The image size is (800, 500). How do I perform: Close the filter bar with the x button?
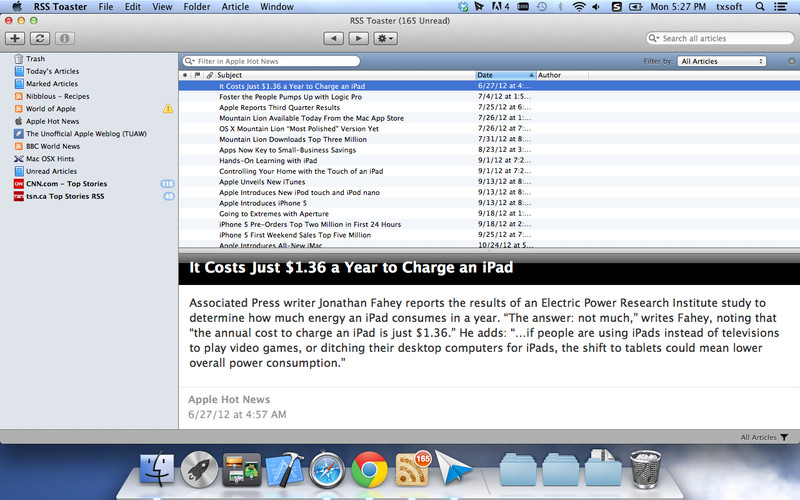pyautogui.click(x=791, y=61)
